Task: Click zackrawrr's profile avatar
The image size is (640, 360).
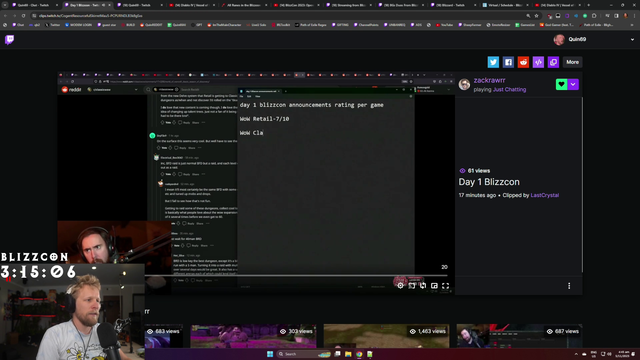Action: pos(464,84)
